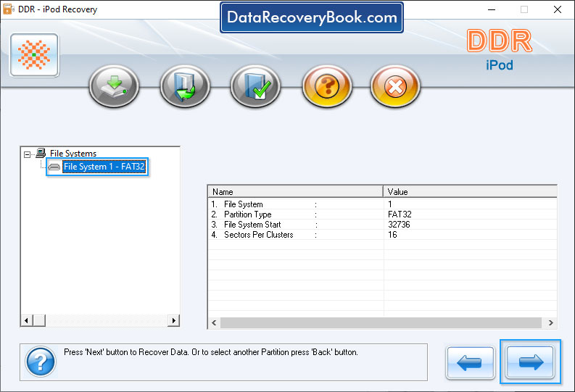Click the FAT32 value cell
The image size is (575, 392).
[x=400, y=214]
